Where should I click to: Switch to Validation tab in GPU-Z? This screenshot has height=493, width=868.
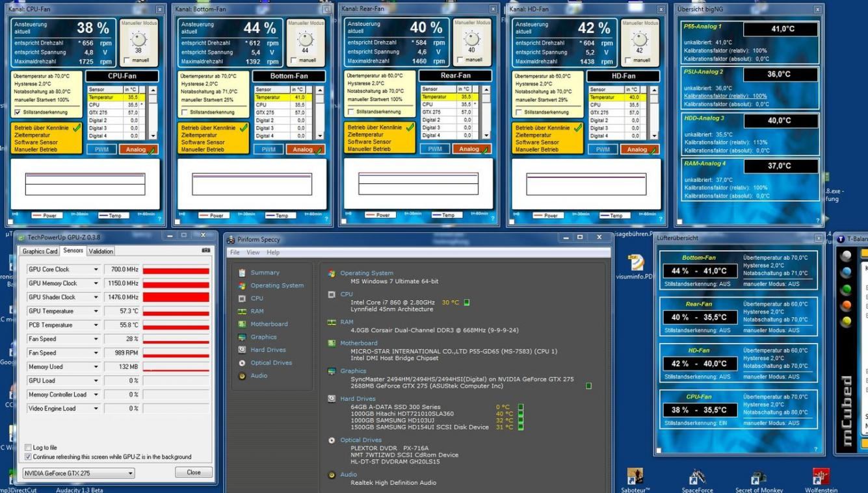pos(101,251)
